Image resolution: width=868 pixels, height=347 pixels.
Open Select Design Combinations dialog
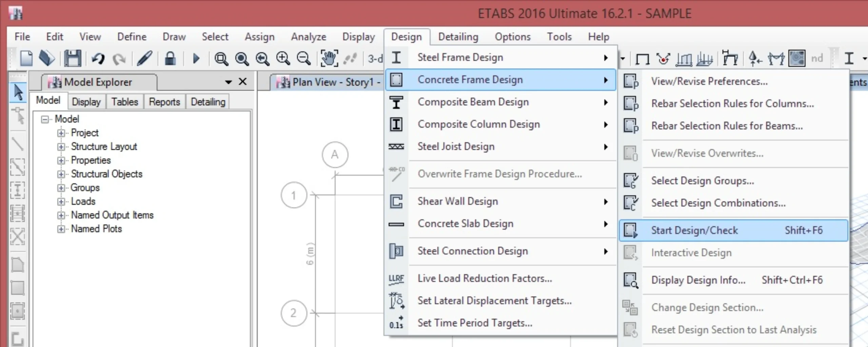pyautogui.click(x=718, y=203)
